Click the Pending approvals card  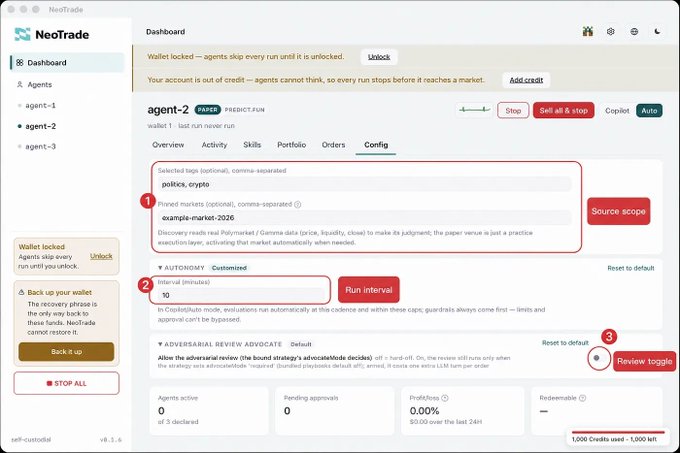(x=334, y=411)
